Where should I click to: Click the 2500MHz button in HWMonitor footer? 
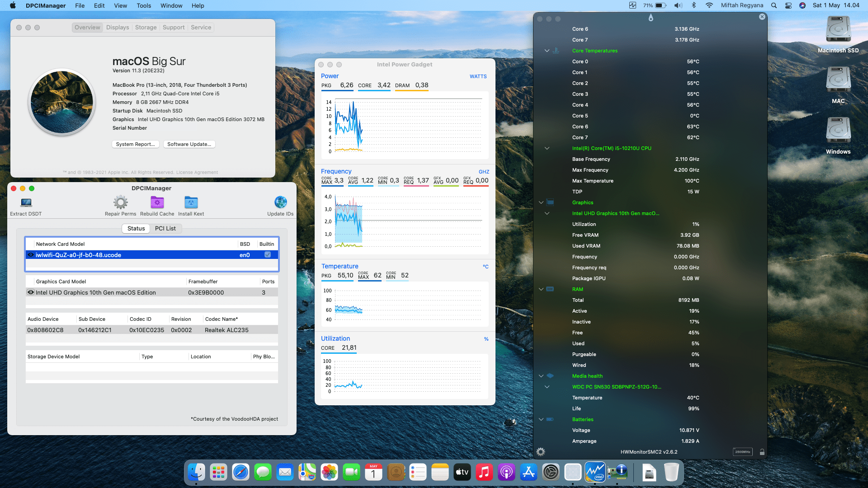click(742, 452)
